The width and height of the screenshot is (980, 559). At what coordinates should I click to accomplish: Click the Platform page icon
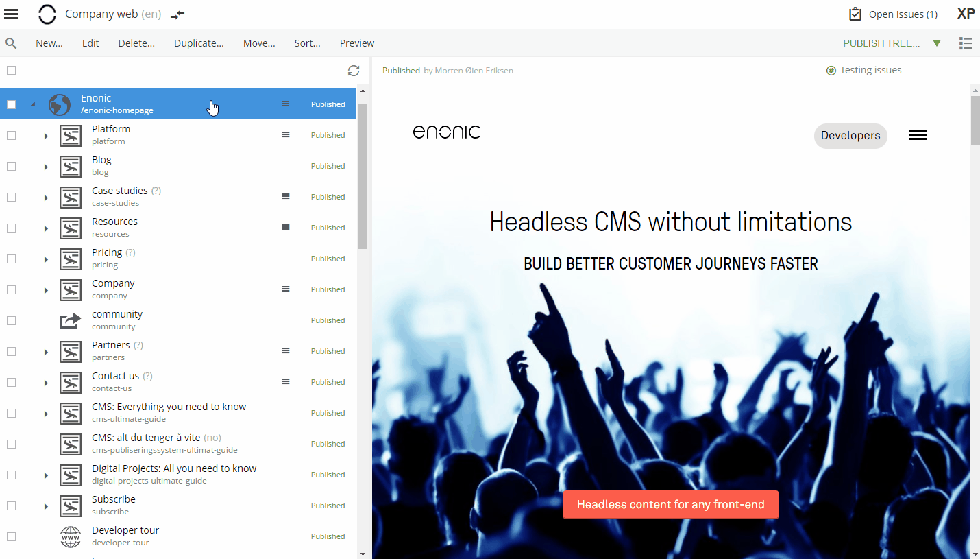tap(71, 135)
